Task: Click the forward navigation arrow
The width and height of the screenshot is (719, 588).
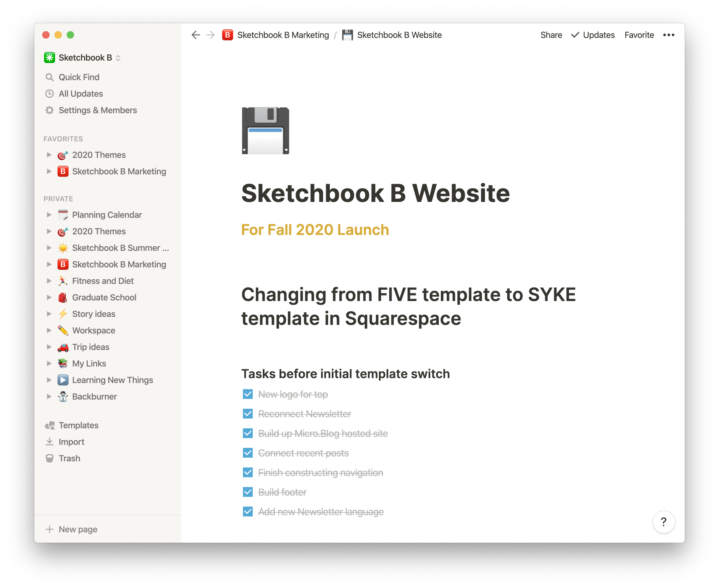Action: pyautogui.click(x=210, y=35)
